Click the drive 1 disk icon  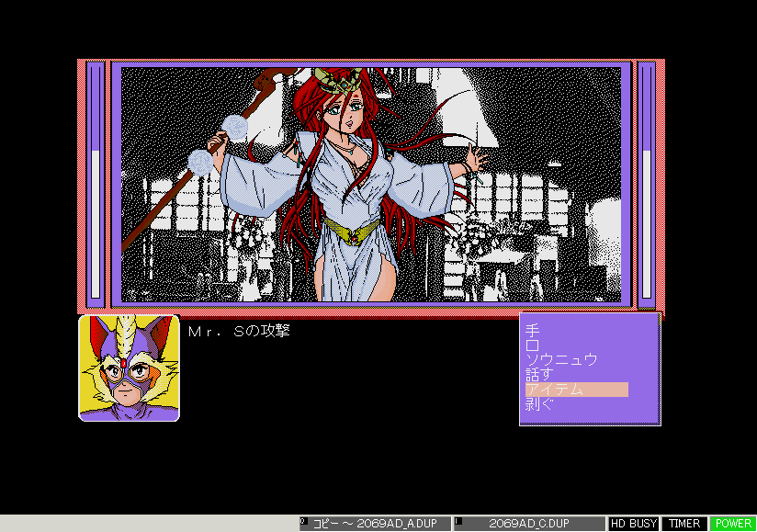click(x=458, y=523)
